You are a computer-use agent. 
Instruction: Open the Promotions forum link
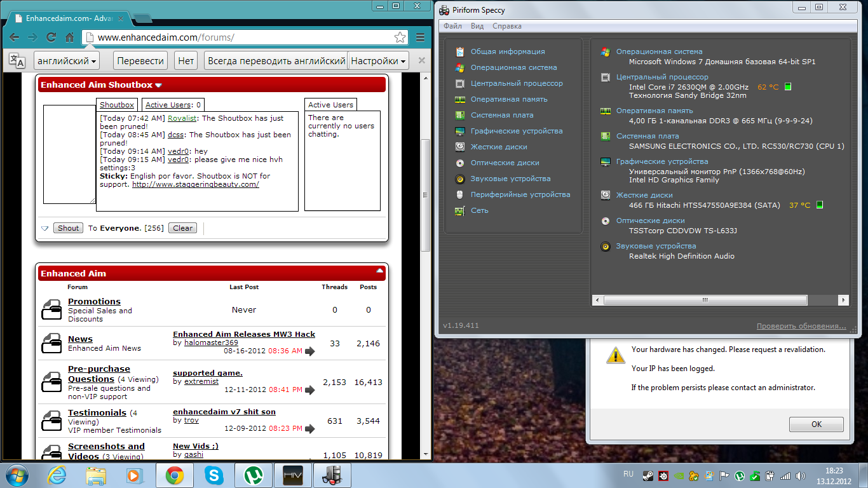click(94, 301)
